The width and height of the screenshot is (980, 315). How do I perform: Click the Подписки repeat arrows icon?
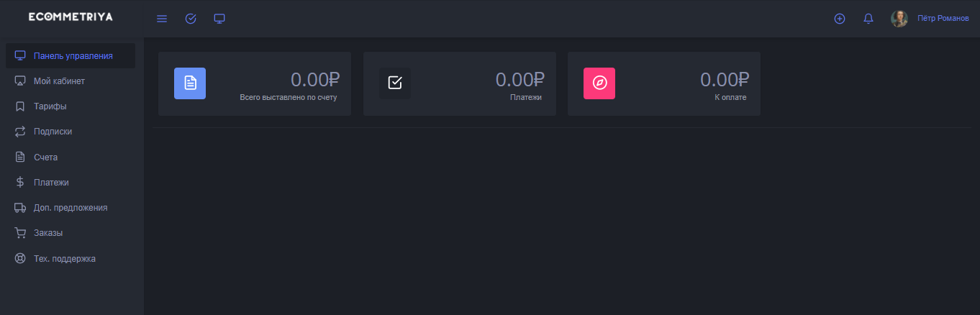[20, 132]
